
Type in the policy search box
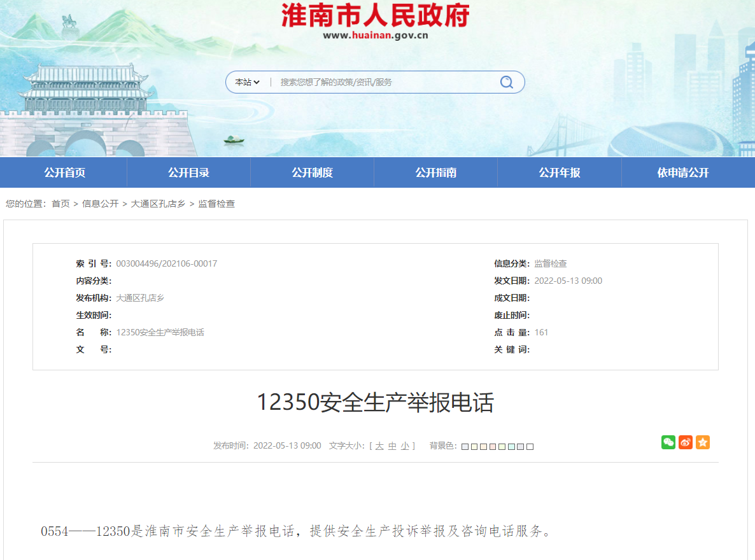click(x=382, y=82)
